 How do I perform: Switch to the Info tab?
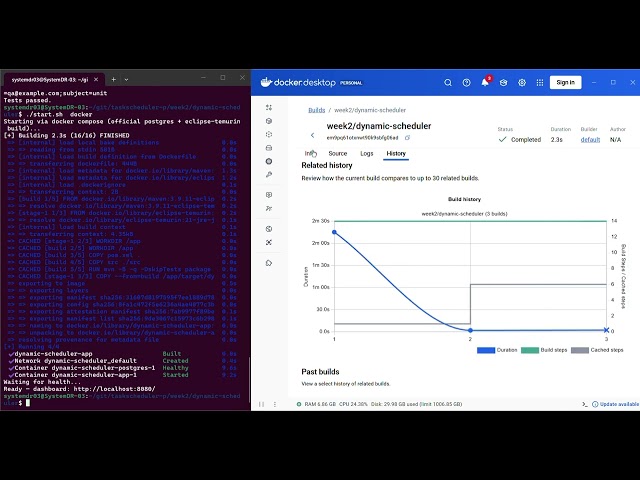310,153
